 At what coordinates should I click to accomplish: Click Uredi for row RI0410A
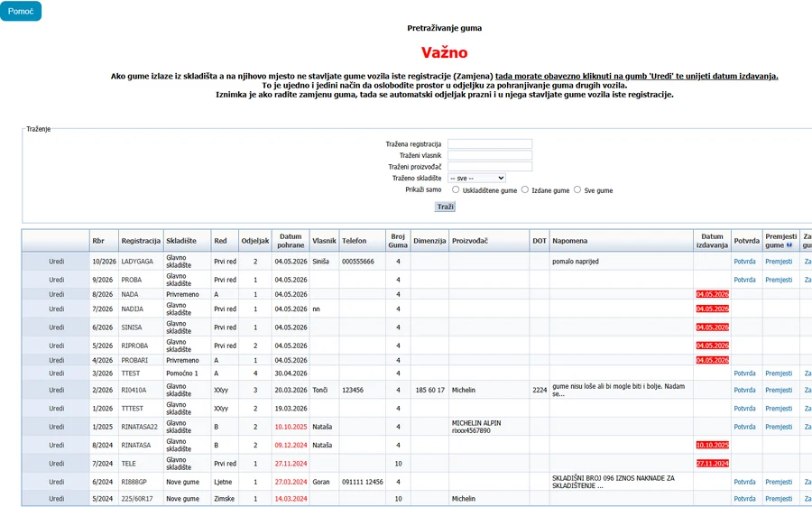click(x=57, y=390)
